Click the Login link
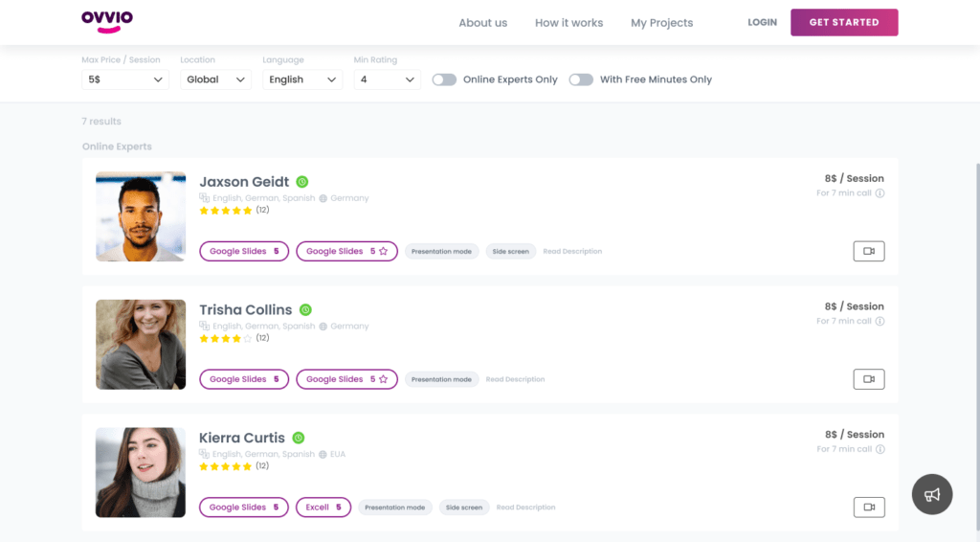The image size is (980, 542). [762, 22]
